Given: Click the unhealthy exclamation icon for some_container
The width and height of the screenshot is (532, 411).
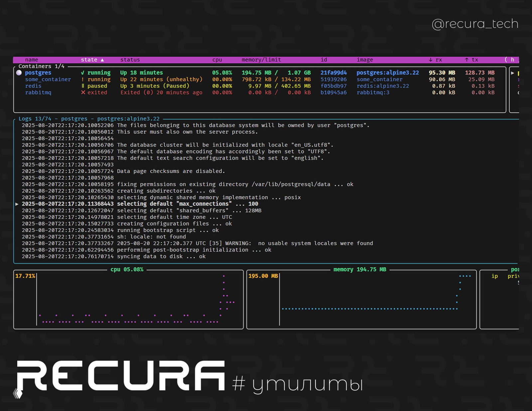Looking at the screenshot, I should [82, 79].
